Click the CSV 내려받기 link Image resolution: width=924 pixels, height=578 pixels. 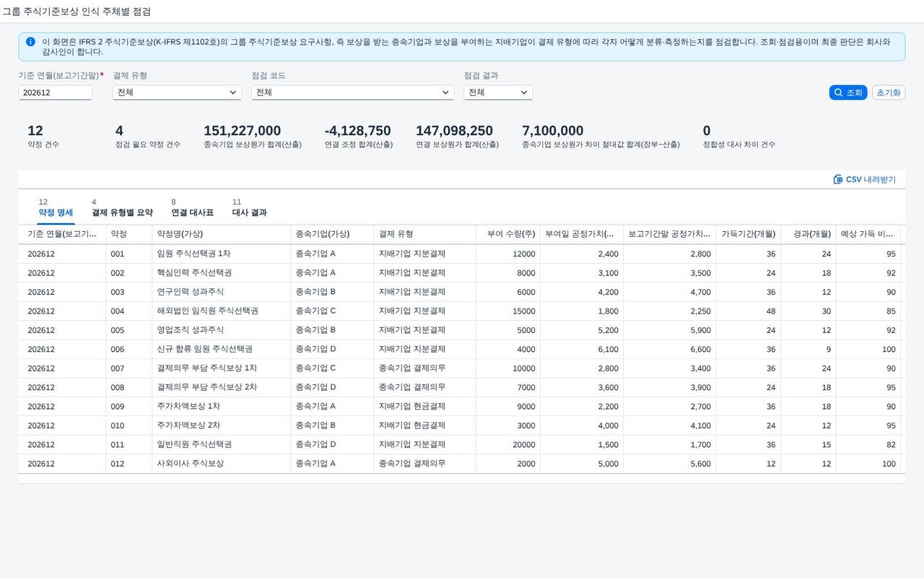865,179
